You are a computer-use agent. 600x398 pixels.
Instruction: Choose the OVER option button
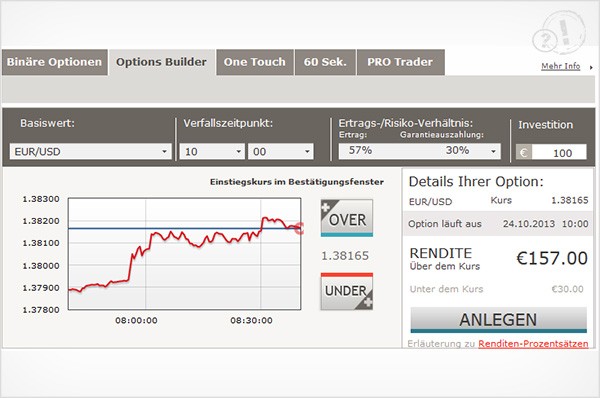click(347, 218)
